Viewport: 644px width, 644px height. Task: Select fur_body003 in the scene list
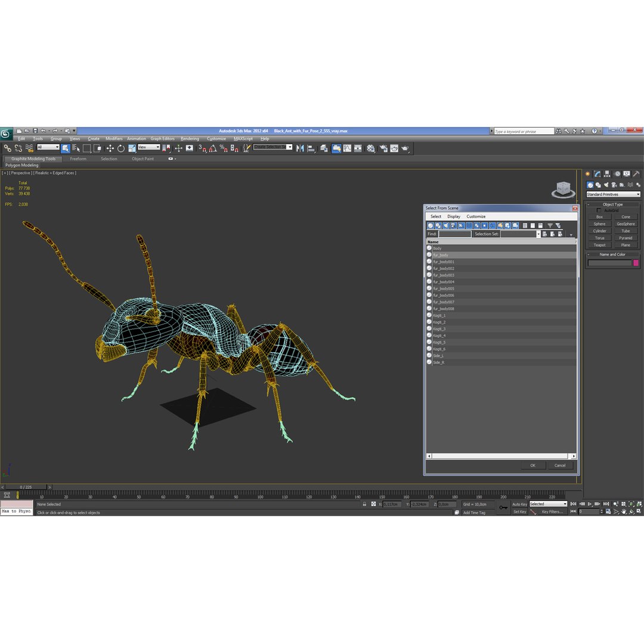point(501,275)
